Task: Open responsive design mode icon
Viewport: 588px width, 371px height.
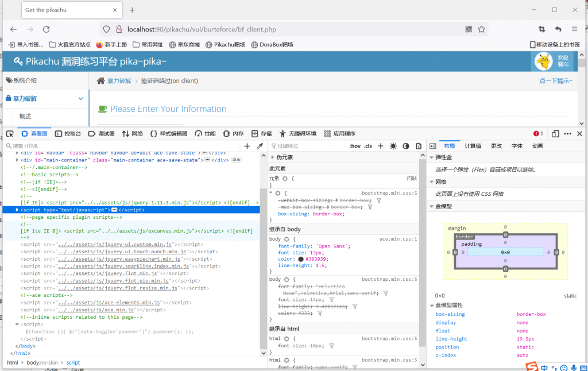Action: (x=555, y=134)
